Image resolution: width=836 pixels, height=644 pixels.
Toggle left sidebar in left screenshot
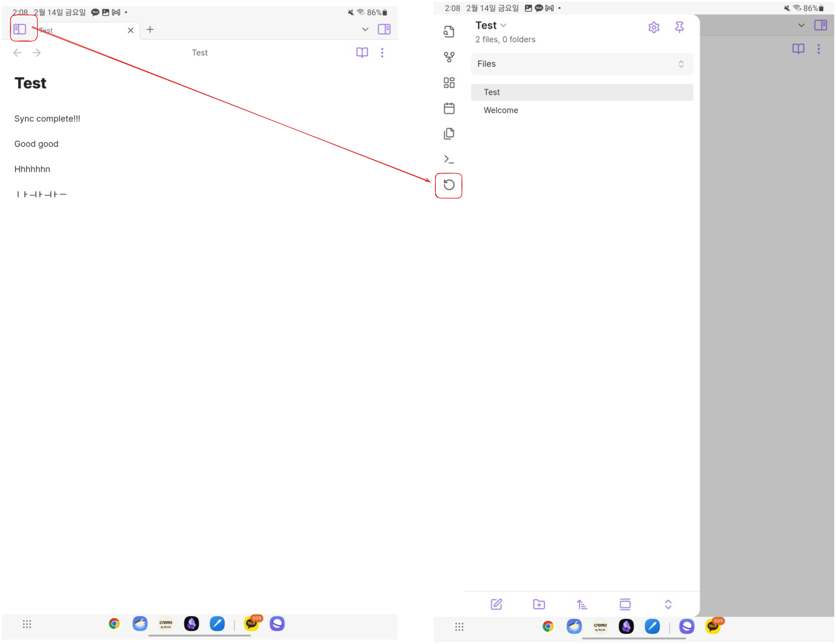point(20,29)
